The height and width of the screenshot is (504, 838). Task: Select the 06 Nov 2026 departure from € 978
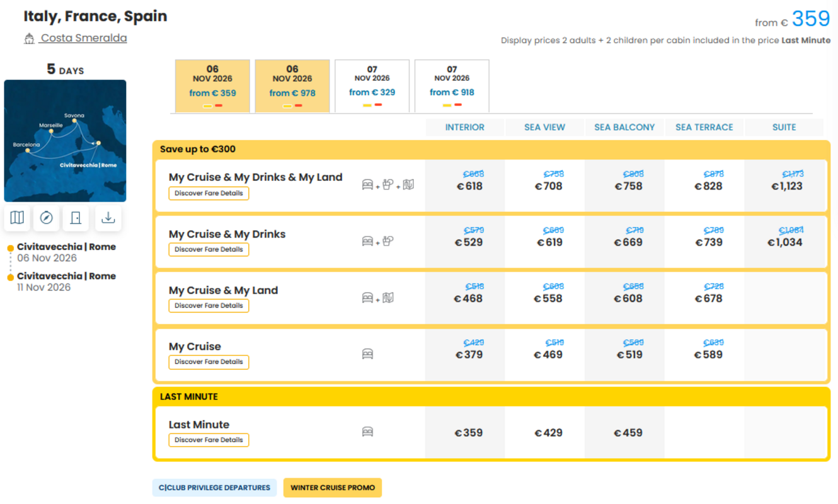(292, 86)
